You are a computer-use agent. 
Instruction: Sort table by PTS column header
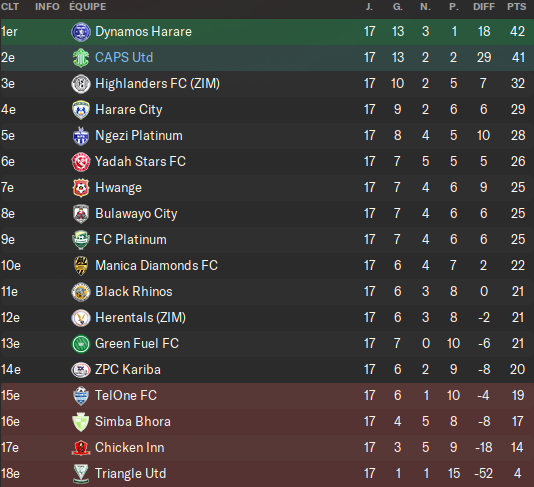(517, 6)
